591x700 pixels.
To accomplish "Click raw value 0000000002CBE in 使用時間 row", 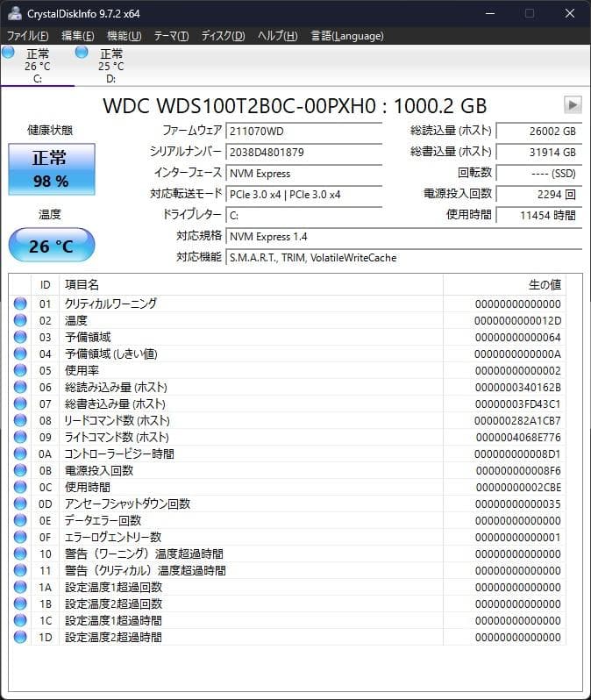I will (518, 487).
